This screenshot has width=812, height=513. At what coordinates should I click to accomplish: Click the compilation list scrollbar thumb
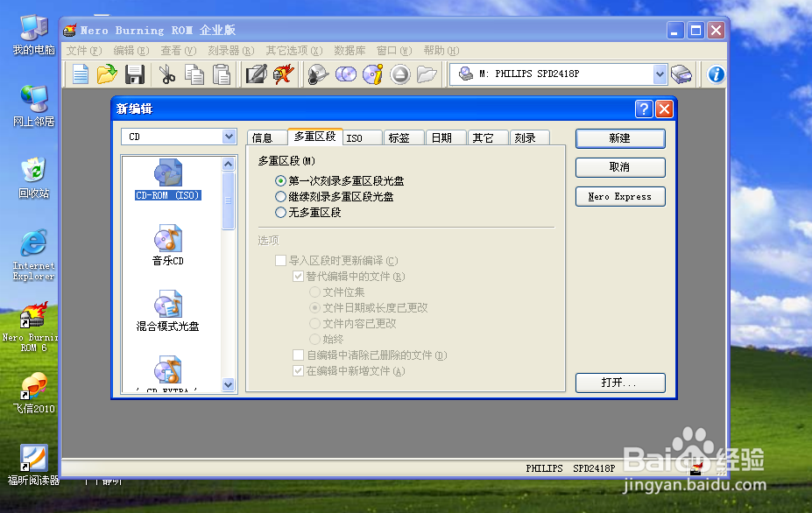(229, 200)
